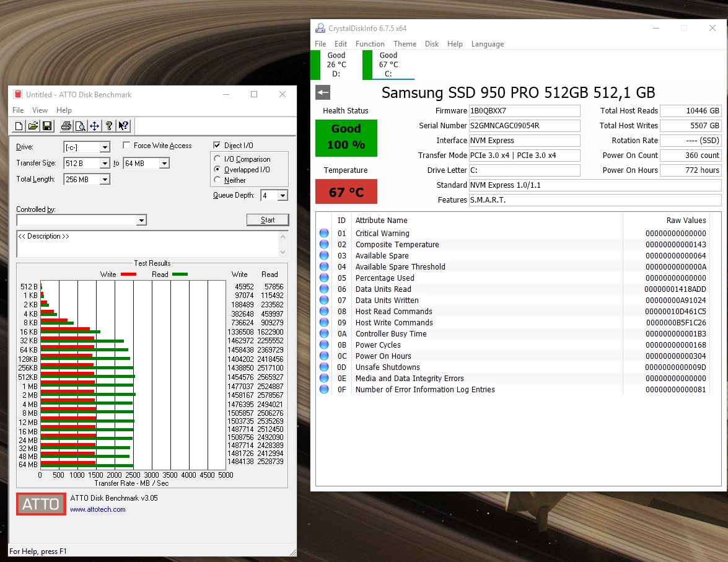This screenshot has width=728, height=562.
Task: Click the status orb for Host Write Commands
Action: [x=324, y=322]
